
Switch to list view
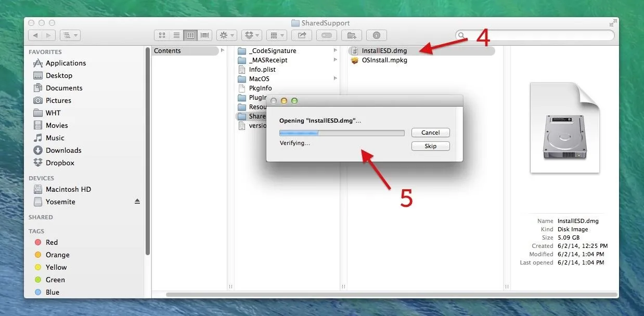[x=176, y=35]
